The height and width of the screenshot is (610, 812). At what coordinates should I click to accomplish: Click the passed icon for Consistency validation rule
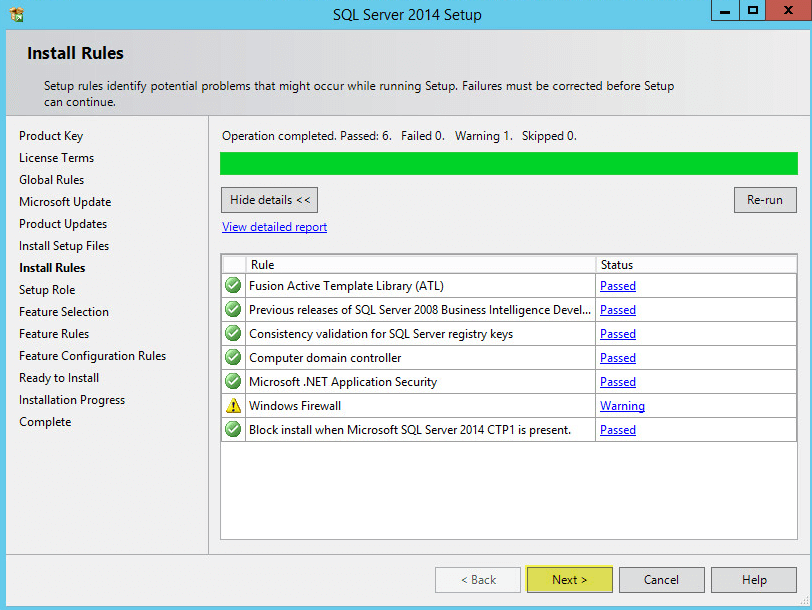coord(232,333)
